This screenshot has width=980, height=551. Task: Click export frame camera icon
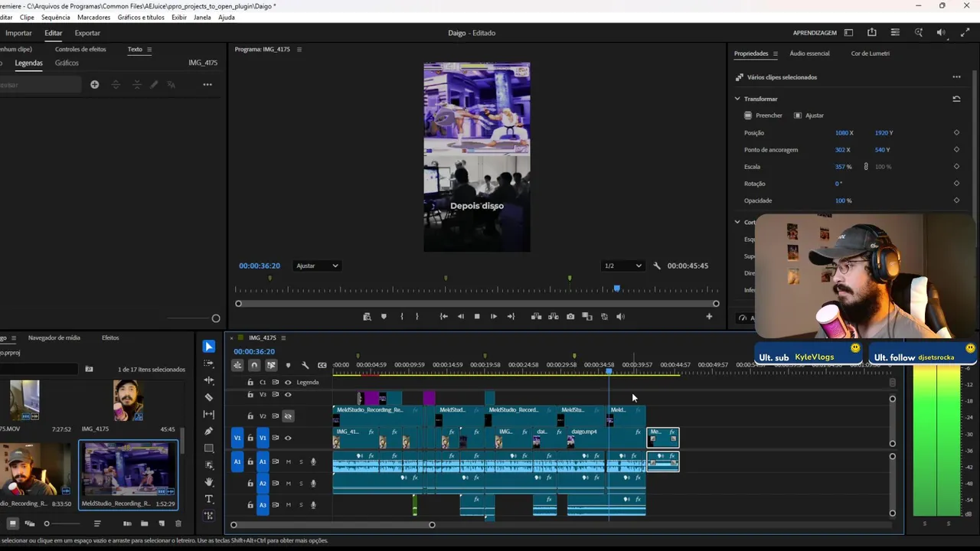coord(570,316)
